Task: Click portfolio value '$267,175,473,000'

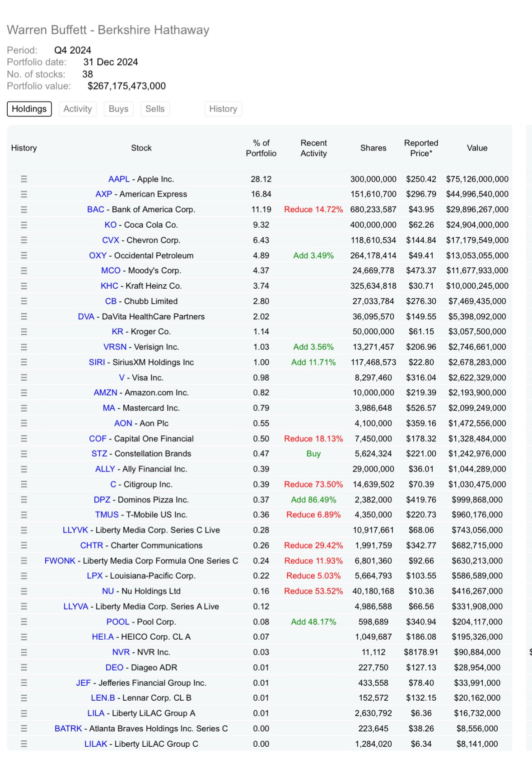Action: tap(127, 86)
